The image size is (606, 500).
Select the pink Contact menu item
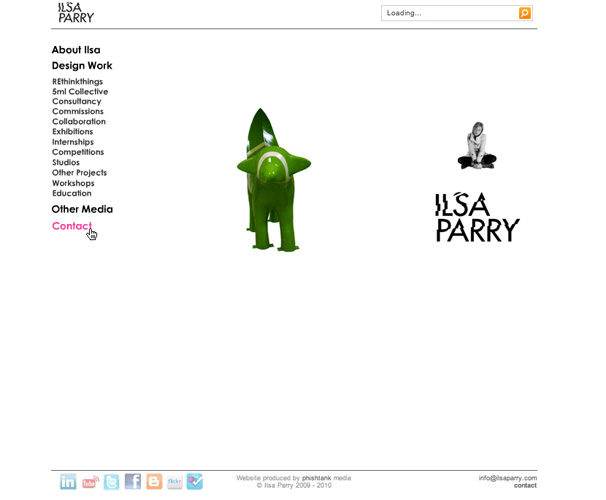click(x=71, y=226)
